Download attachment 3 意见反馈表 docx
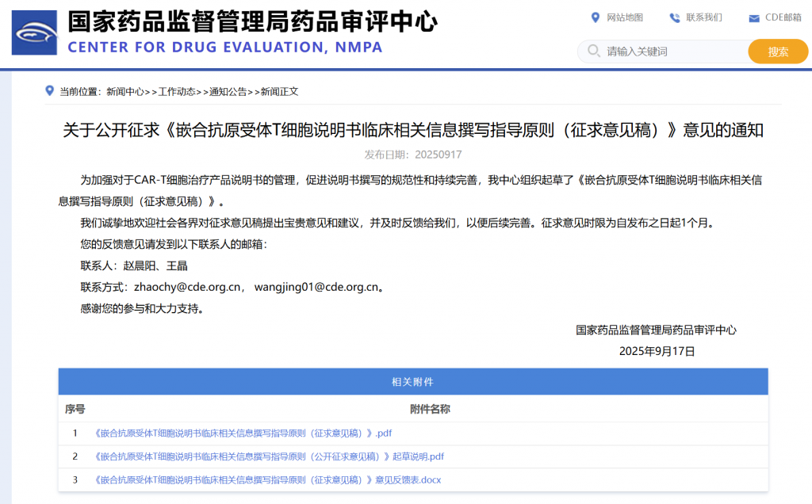The image size is (812, 504). tap(266, 479)
